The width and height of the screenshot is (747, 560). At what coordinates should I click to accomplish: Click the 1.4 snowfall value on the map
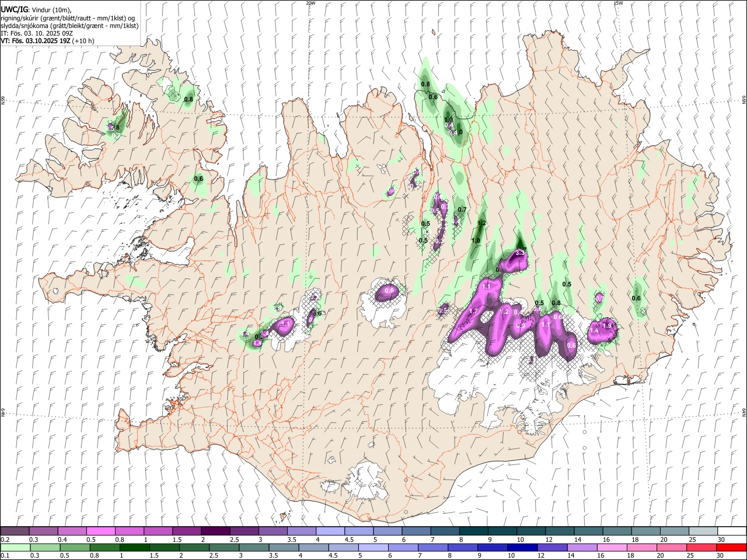click(594, 331)
